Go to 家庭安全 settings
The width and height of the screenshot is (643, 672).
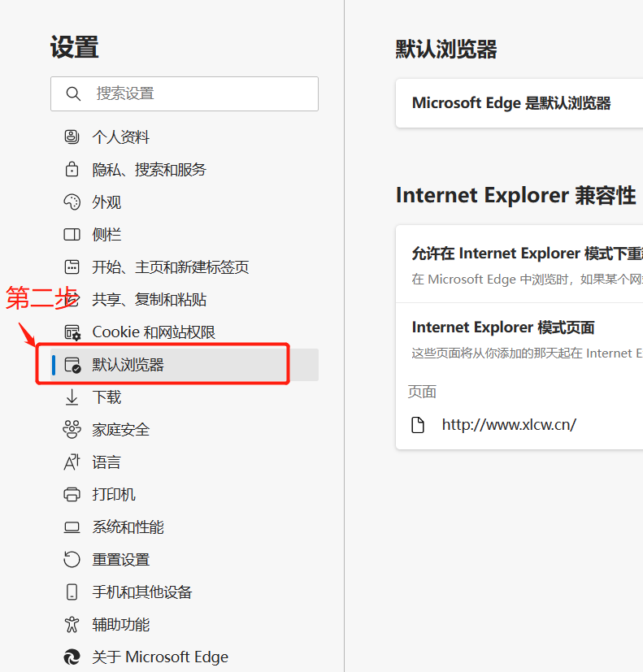185,429
